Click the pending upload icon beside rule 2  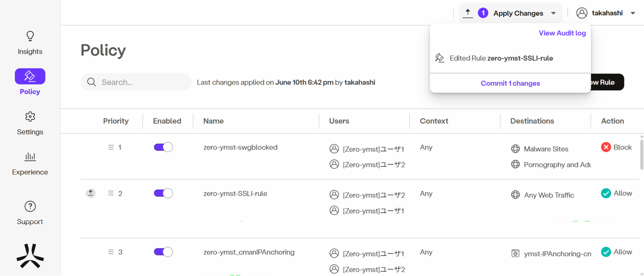pos(91,193)
